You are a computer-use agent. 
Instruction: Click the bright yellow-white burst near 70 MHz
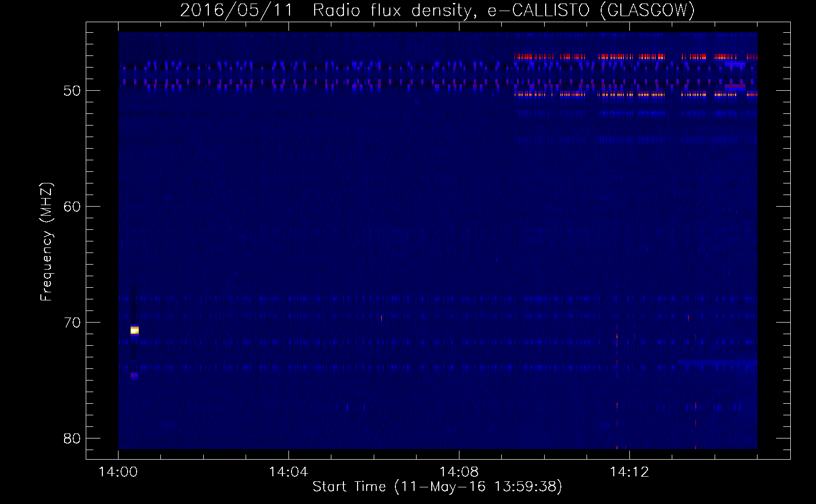coord(134,330)
